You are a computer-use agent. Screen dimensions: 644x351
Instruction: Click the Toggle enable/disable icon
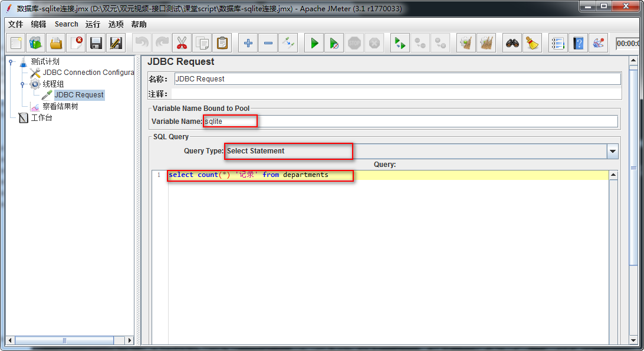288,43
